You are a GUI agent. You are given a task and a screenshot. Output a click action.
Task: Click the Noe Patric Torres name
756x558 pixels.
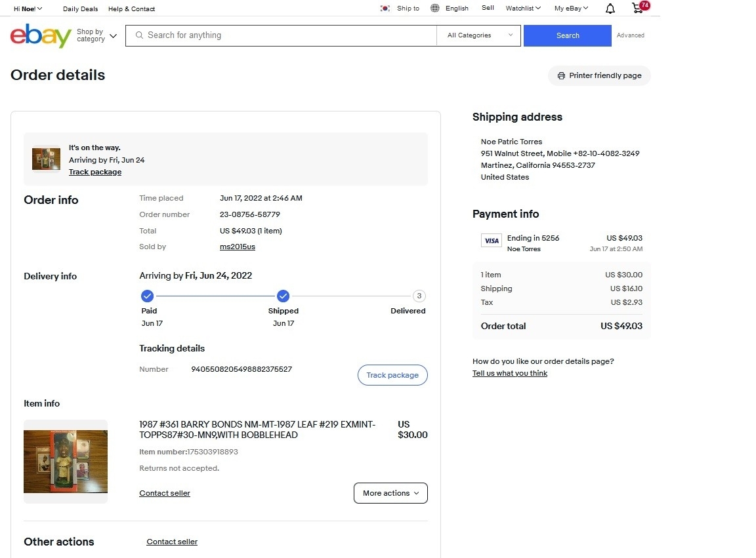[511, 142]
